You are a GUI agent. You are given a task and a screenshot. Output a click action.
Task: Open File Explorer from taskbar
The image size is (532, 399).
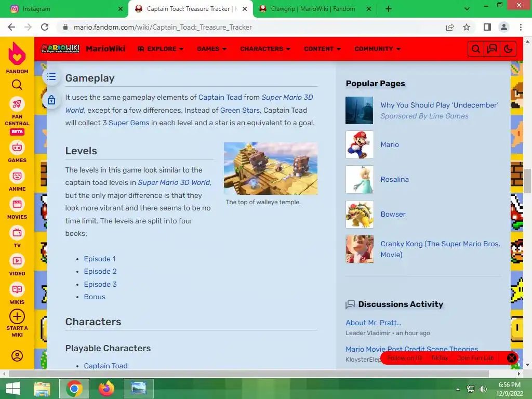[x=42, y=389]
